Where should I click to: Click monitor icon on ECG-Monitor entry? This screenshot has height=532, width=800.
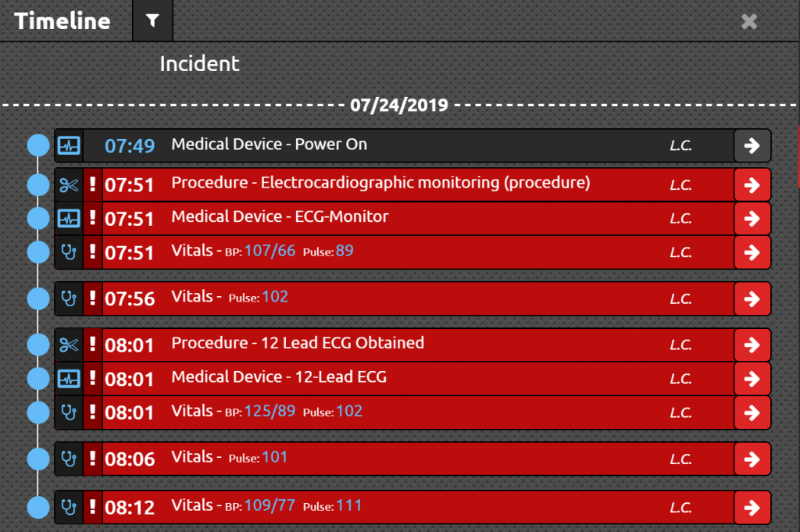[70, 218]
